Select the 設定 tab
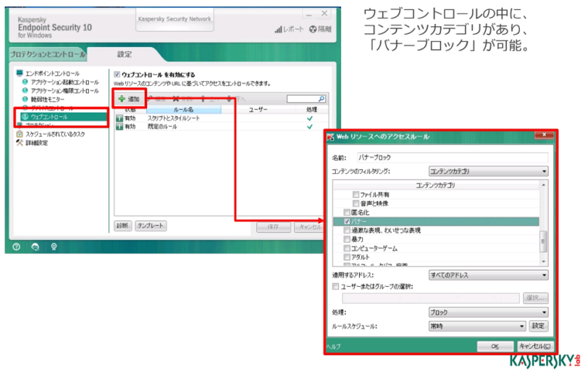Image resolution: width=588 pixels, height=382 pixels. click(x=125, y=55)
